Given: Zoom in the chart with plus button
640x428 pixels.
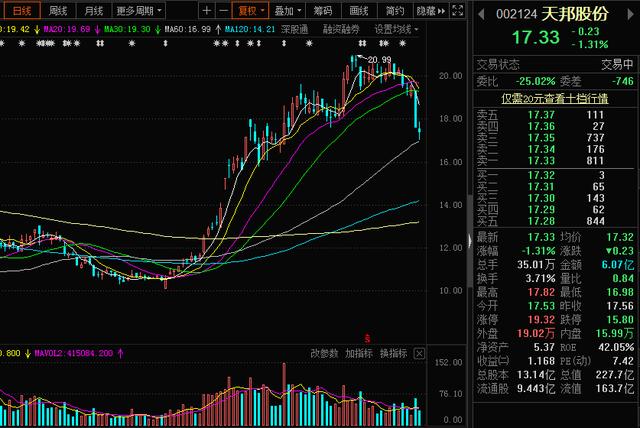Looking at the screenshot, I should point(207,10).
